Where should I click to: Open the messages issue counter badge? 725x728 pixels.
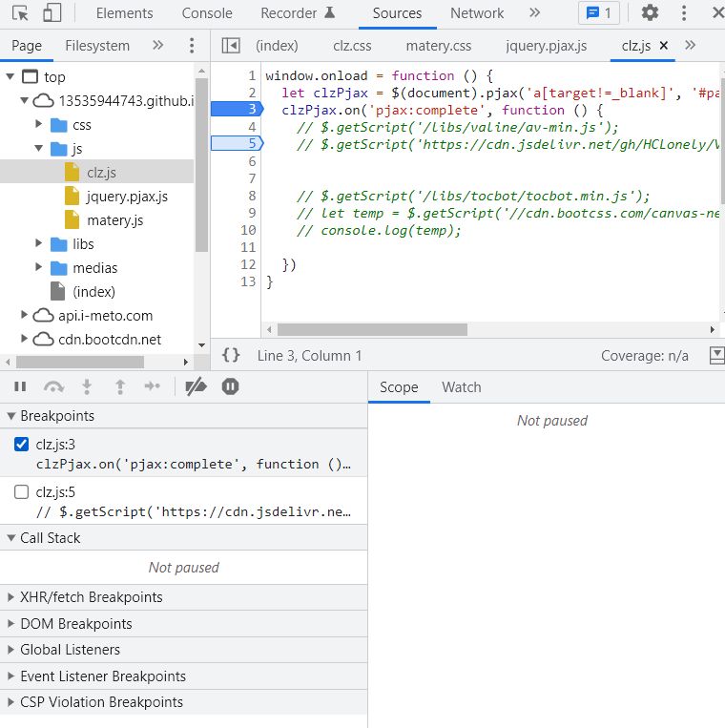pos(599,13)
